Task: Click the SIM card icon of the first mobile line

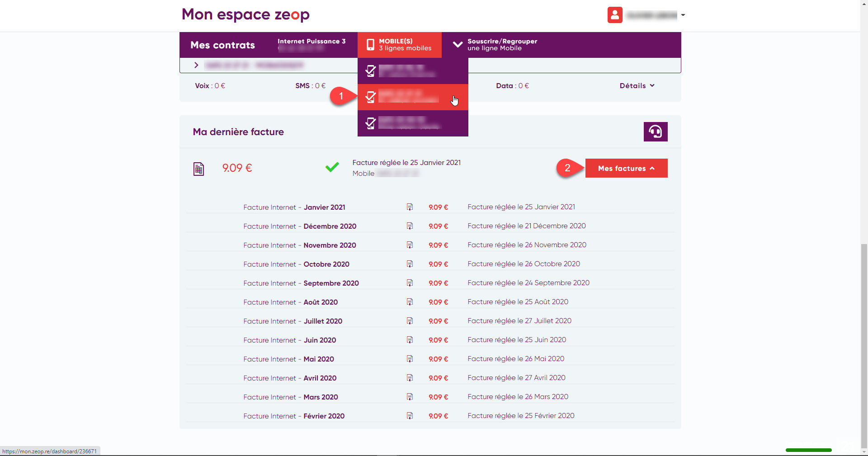Action: click(x=371, y=71)
